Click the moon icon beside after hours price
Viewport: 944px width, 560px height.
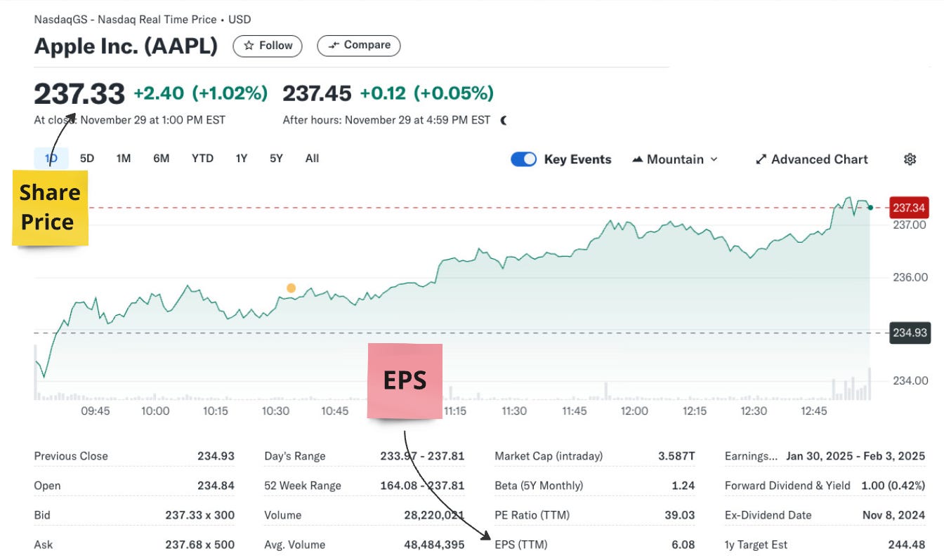pyautogui.click(x=504, y=120)
